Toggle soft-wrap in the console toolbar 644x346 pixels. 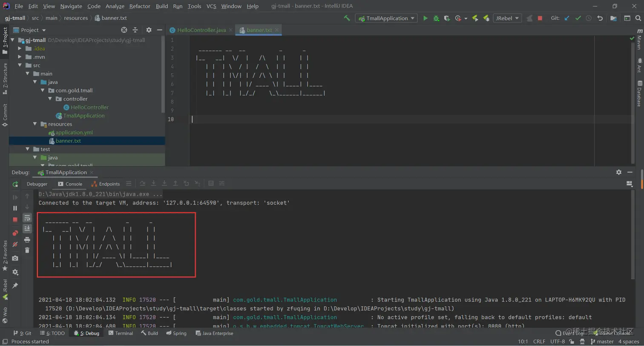(27, 218)
